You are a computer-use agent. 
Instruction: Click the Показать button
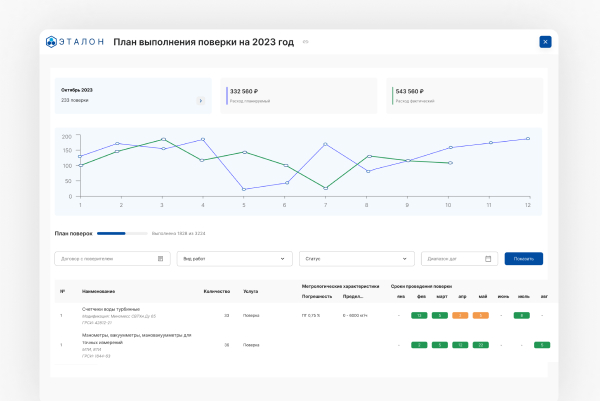coord(523,259)
